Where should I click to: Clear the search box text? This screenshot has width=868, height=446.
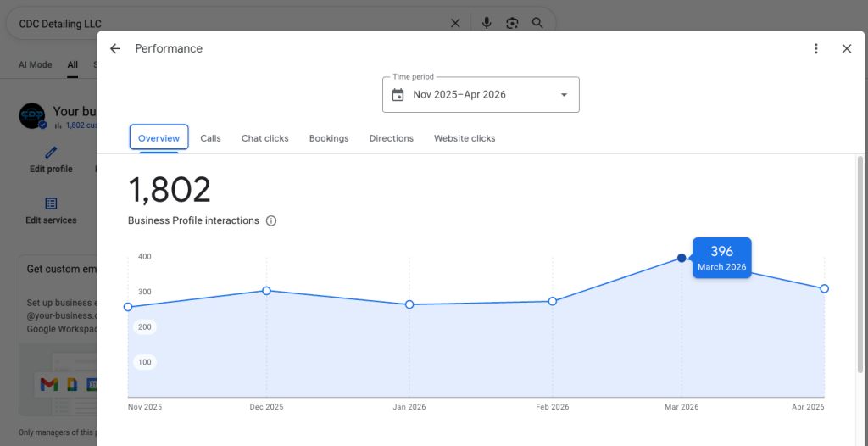[x=455, y=23]
